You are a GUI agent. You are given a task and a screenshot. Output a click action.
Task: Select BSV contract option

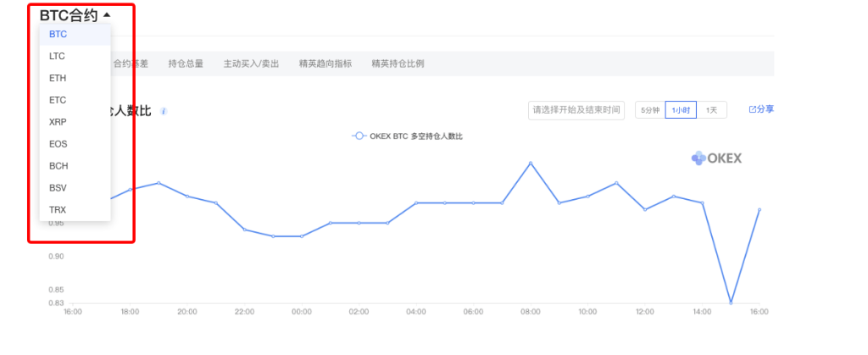58,187
